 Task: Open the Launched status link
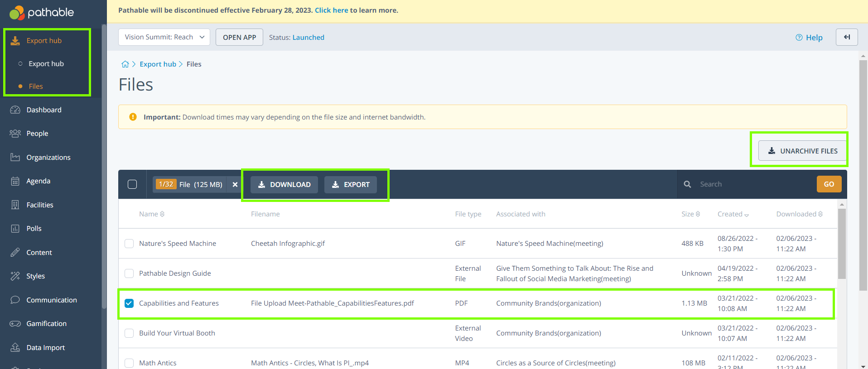coord(309,38)
